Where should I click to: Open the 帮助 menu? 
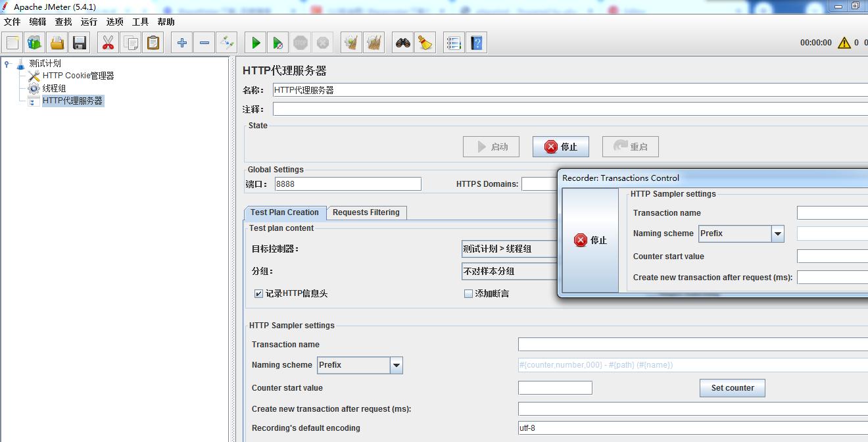pyautogui.click(x=166, y=22)
